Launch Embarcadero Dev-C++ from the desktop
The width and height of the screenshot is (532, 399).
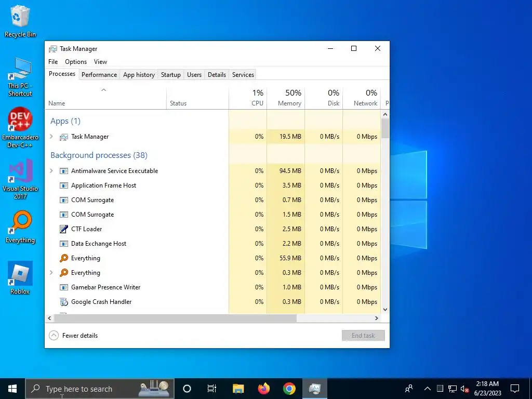(20, 127)
